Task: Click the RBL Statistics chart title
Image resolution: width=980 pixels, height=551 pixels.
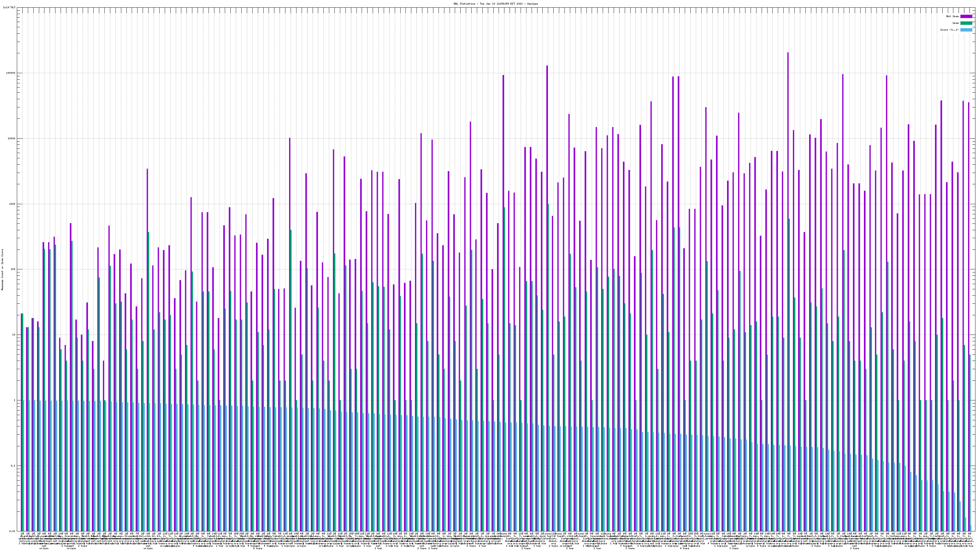Action: 495,3
